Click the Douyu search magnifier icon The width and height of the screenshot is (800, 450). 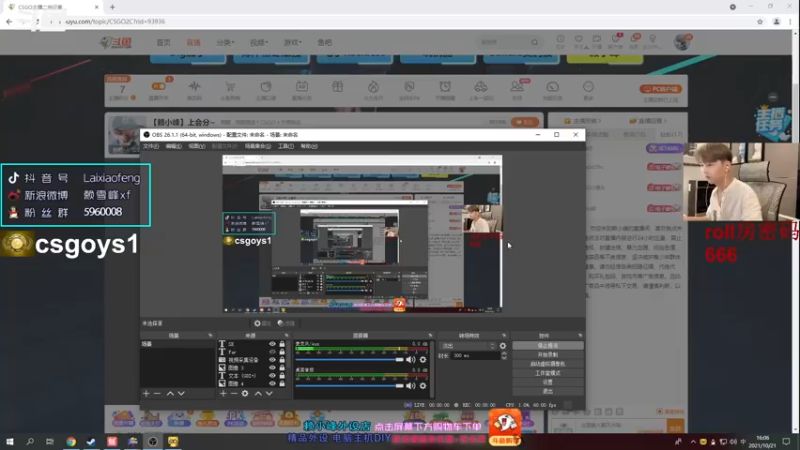click(x=534, y=43)
